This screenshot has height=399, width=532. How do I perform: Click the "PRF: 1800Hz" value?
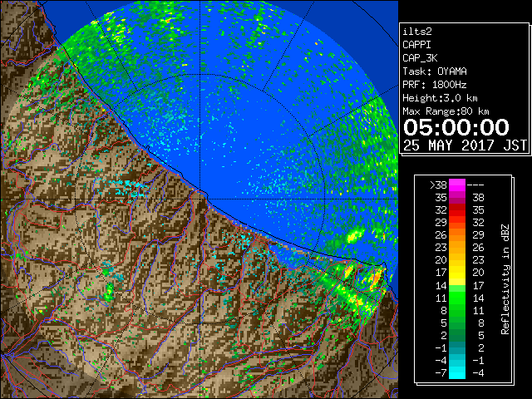[x=435, y=85]
